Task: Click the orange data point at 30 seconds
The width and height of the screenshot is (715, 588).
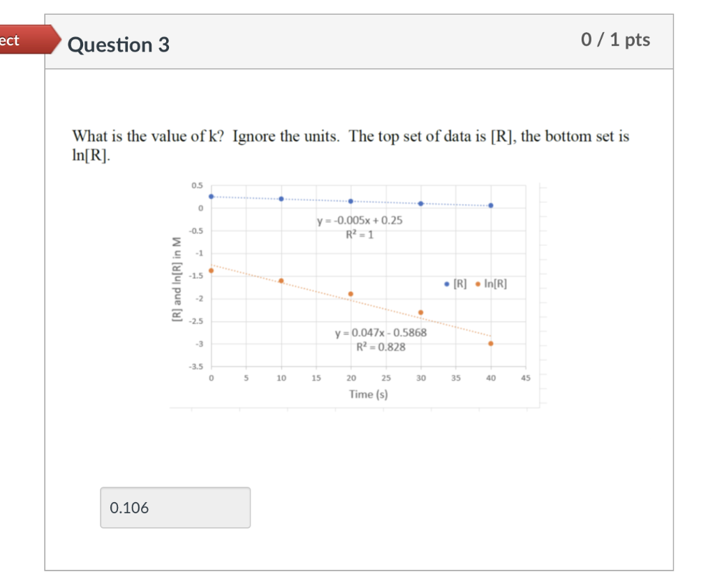Action: (x=421, y=312)
